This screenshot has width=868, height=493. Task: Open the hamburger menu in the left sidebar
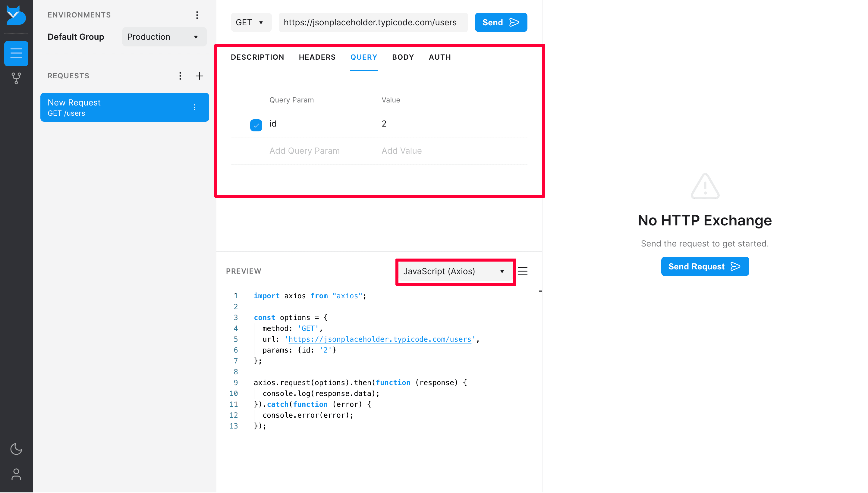point(16,53)
